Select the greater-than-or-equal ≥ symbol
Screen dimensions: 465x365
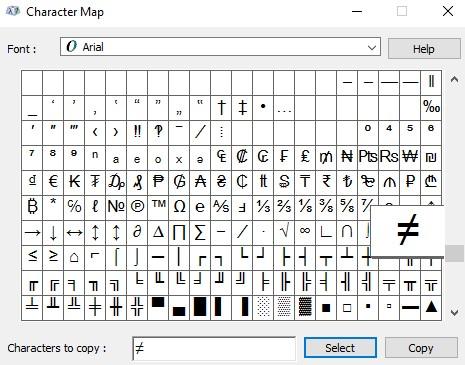(53, 258)
